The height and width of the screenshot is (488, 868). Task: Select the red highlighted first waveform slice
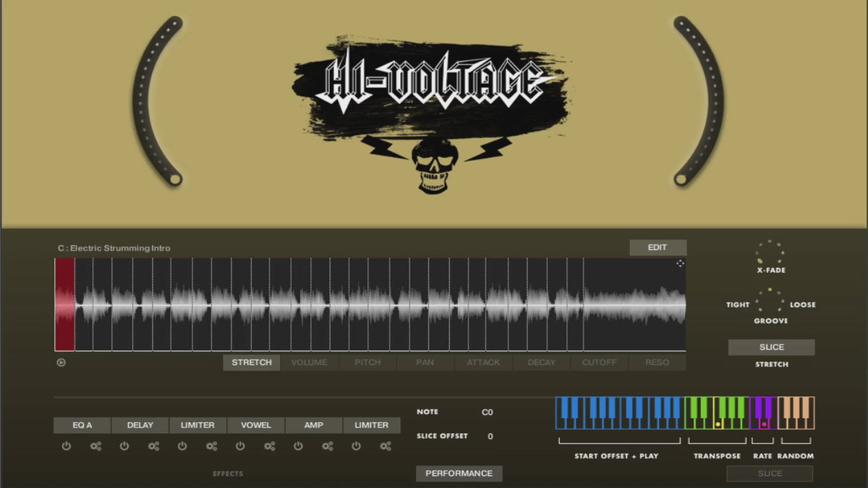click(65, 304)
